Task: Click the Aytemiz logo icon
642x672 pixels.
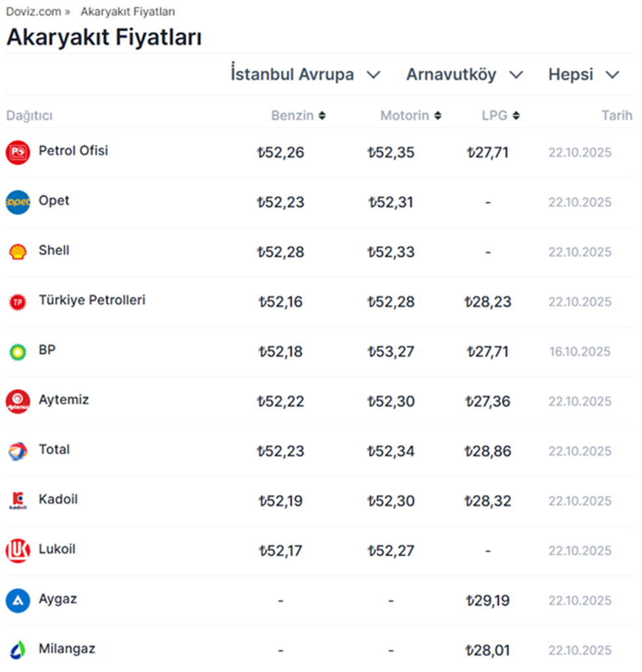Action: click(18, 401)
